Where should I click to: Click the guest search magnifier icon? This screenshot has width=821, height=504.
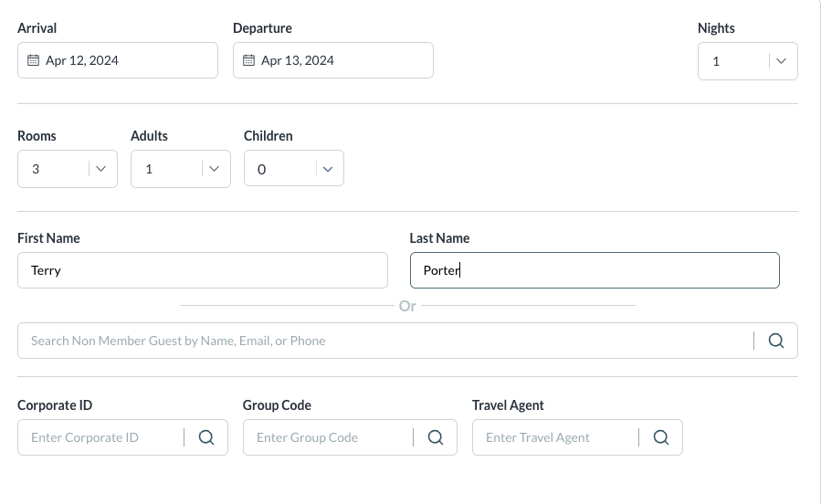tap(776, 341)
